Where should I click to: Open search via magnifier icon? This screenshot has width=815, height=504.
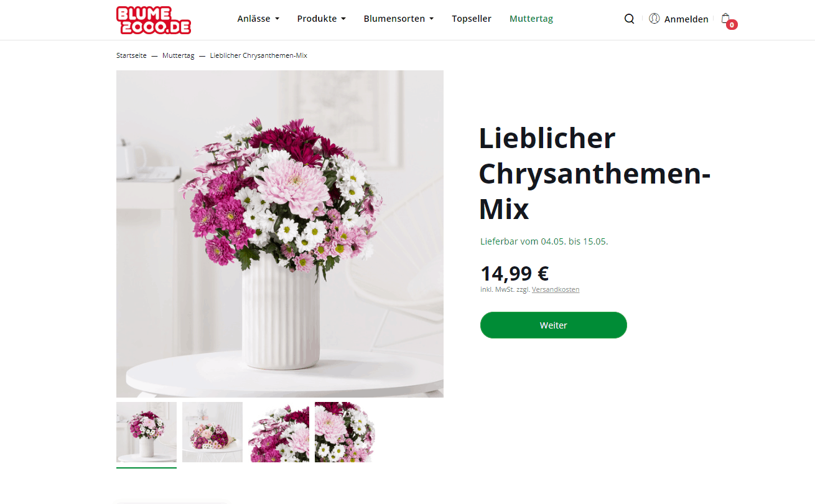(629, 19)
